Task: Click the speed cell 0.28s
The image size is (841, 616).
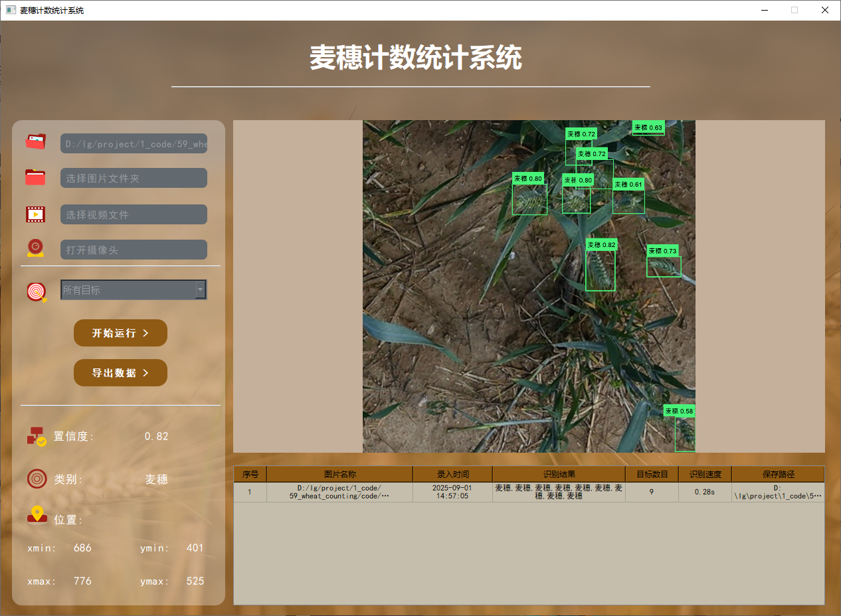Action: pyautogui.click(x=705, y=492)
